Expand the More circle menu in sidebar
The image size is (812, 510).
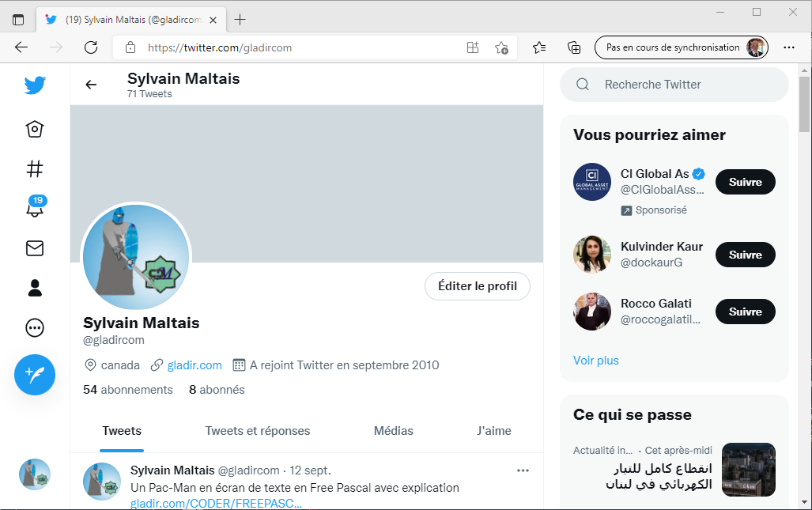click(x=35, y=327)
